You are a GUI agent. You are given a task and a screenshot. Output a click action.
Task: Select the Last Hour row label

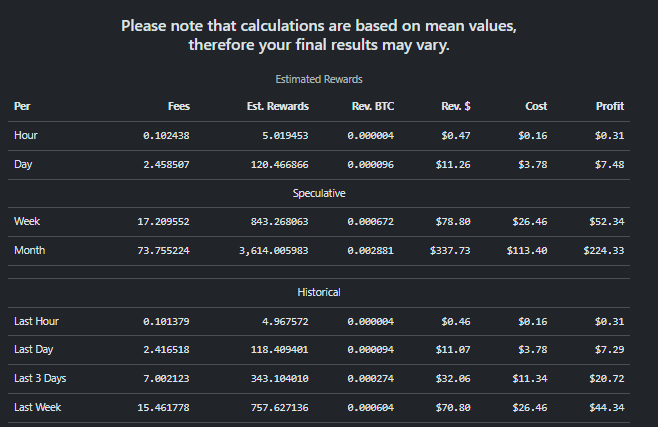pos(36,321)
